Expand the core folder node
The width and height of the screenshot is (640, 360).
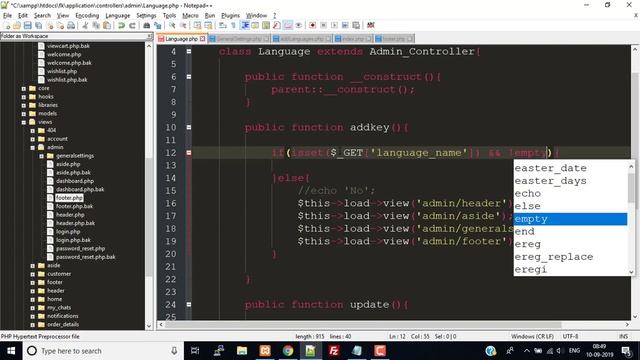point(24,89)
